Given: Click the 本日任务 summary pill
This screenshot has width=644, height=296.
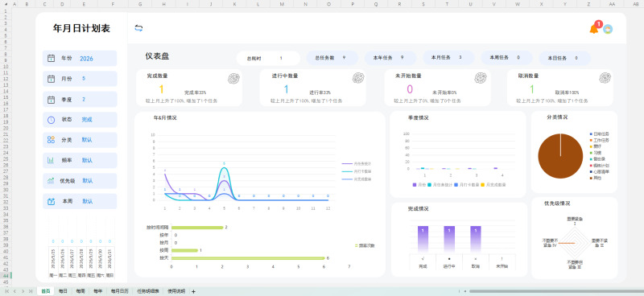Looking at the screenshot, I should pos(565,58).
